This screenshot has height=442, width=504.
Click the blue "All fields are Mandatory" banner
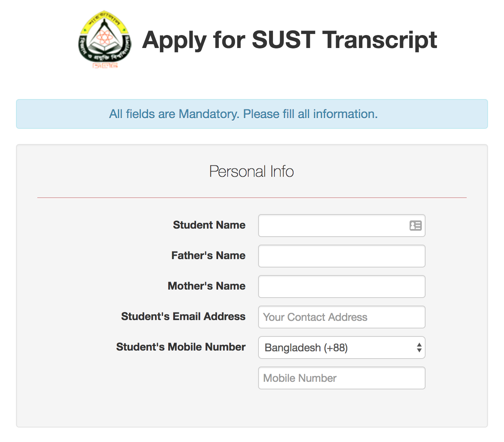point(252,114)
